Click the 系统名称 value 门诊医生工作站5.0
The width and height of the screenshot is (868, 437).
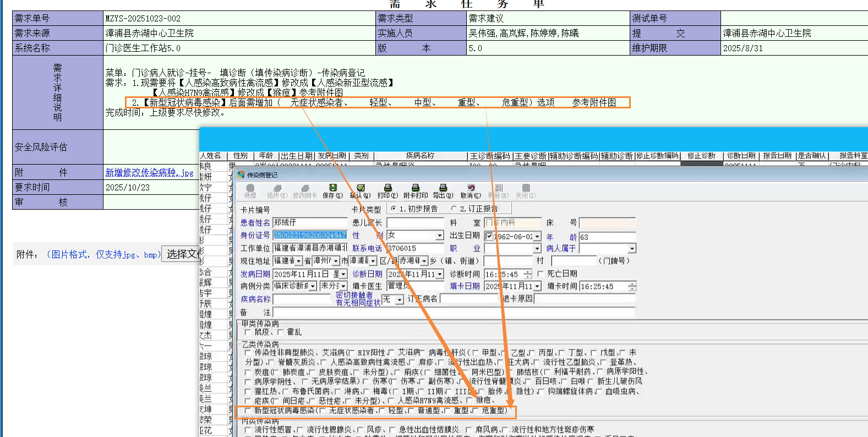[143, 48]
